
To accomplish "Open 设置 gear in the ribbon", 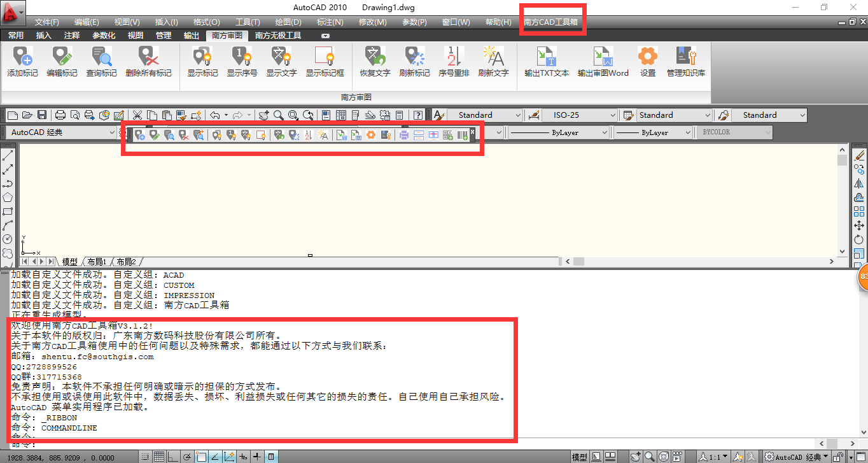I will point(648,61).
